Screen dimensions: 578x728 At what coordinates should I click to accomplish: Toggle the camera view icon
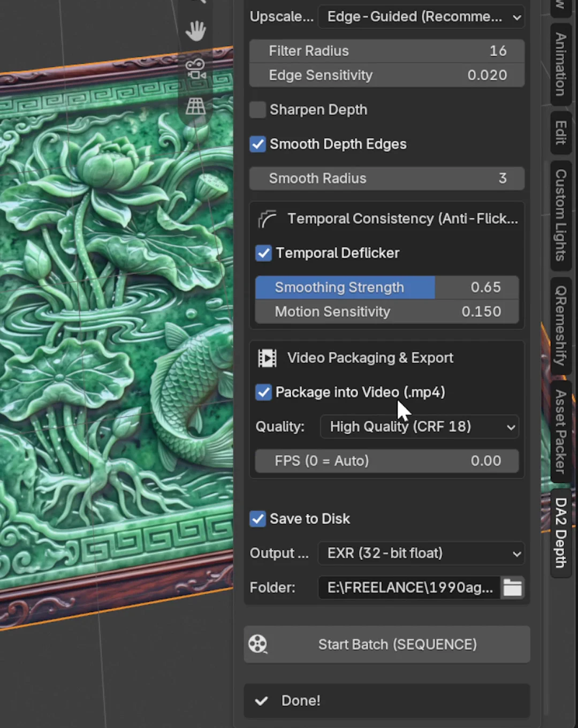[x=195, y=69]
